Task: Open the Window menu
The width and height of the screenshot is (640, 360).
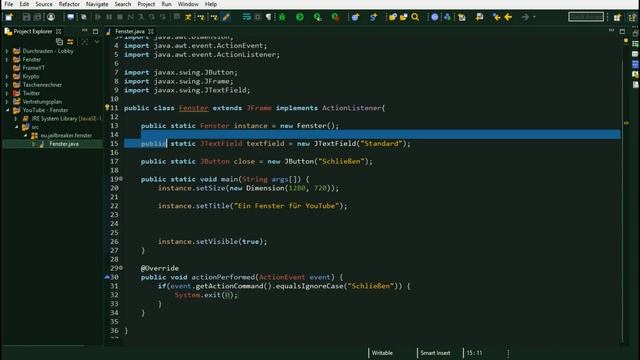Action: coord(188,4)
